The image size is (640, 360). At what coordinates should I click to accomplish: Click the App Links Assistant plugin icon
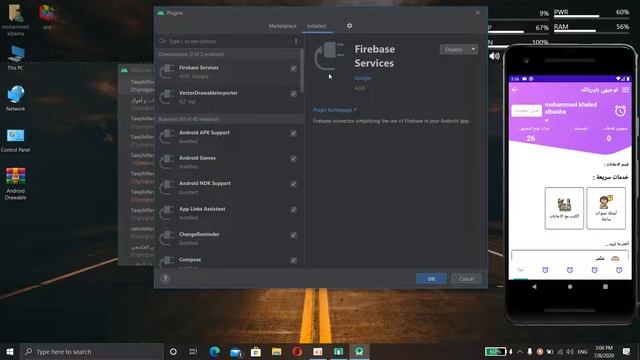[x=167, y=213]
